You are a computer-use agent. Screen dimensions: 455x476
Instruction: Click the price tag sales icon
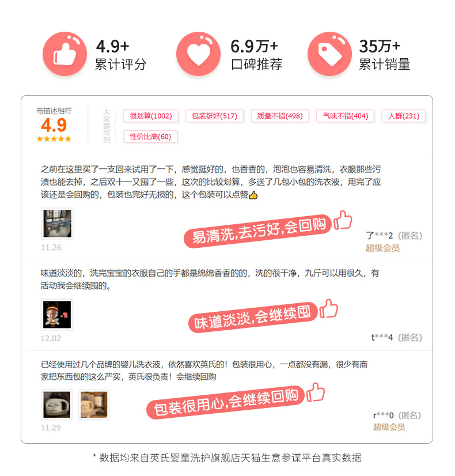click(x=329, y=54)
